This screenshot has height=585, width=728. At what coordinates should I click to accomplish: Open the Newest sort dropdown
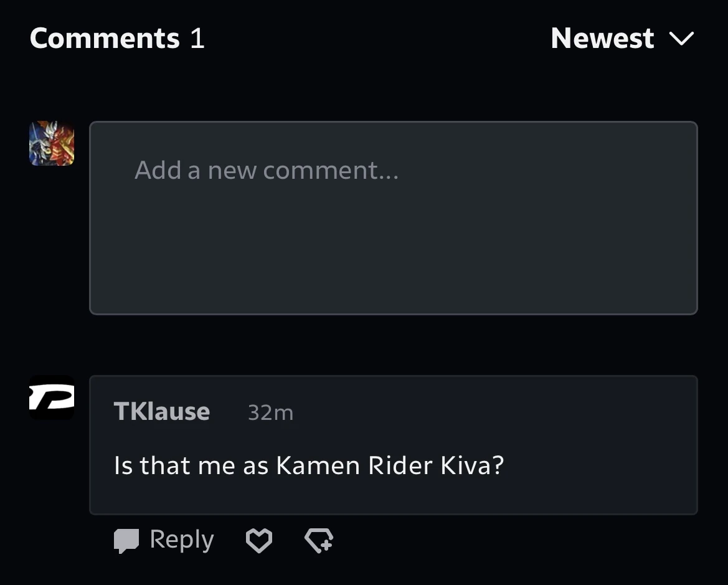(602, 39)
